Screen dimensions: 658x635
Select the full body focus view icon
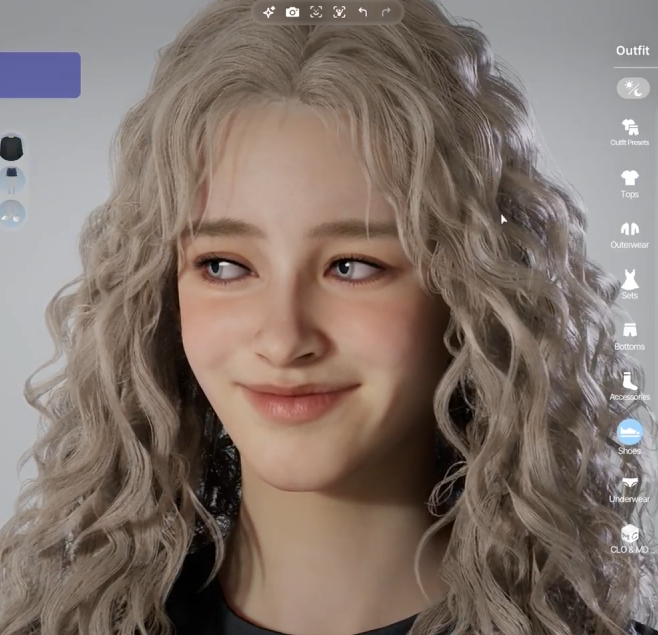point(339,12)
